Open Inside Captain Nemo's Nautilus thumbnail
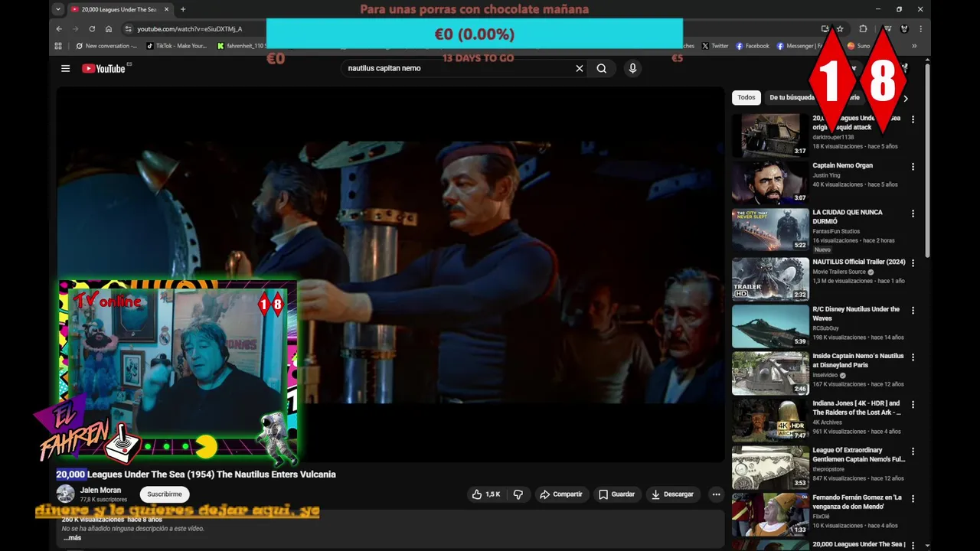Viewport: 980px width, 551px height. point(770,373)
